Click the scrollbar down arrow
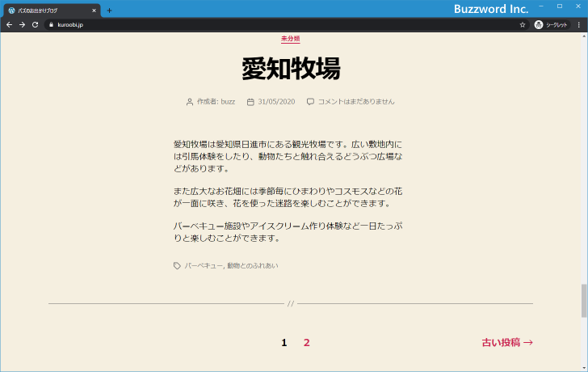 (584, 368)
